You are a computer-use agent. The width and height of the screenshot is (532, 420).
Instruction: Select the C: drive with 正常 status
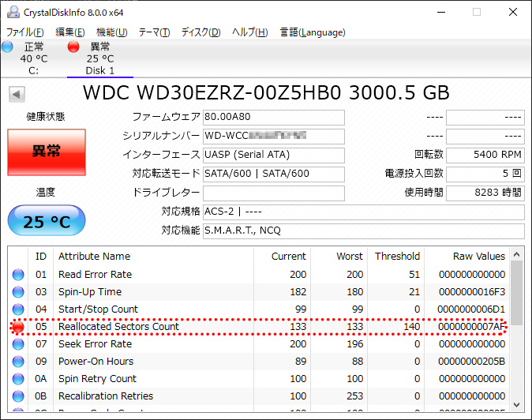pyautogui.click(x=33, y=58)
